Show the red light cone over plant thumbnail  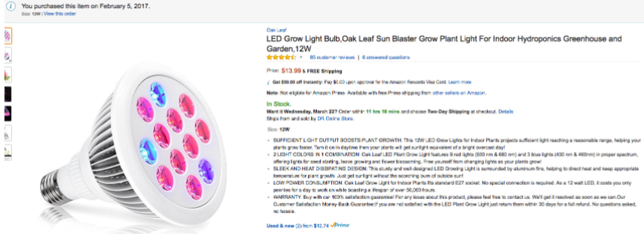8,75
